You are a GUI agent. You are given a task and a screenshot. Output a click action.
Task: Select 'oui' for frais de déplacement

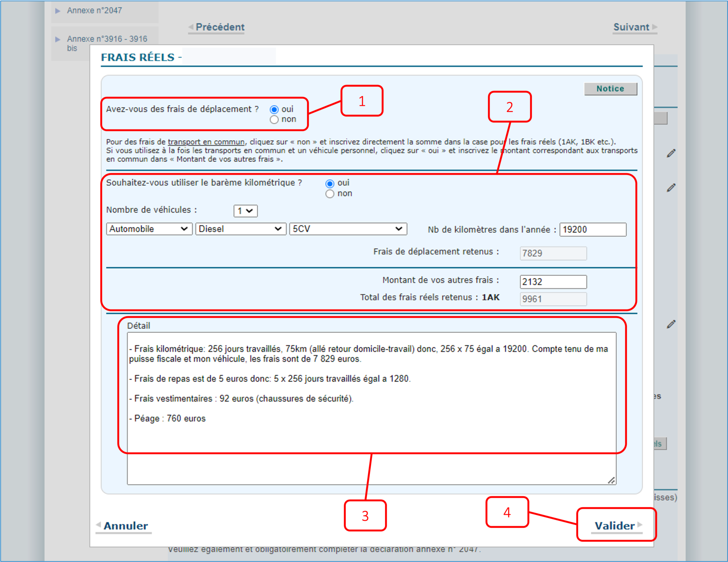point(274,109)
